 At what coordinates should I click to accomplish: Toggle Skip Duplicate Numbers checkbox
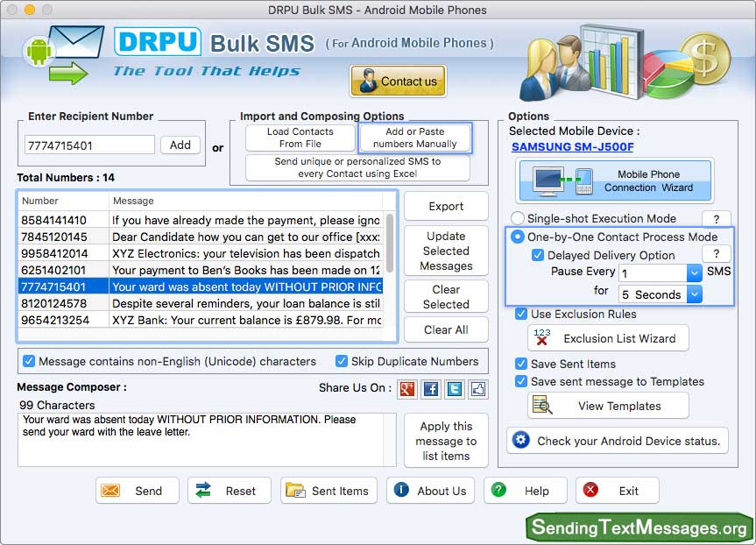tap(342, 361)
